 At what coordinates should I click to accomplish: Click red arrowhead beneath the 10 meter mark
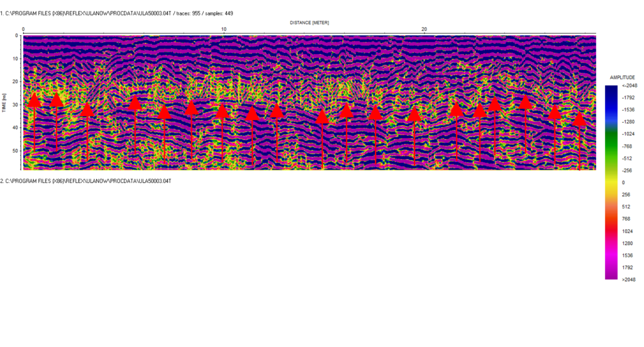(x=221, y=112)
